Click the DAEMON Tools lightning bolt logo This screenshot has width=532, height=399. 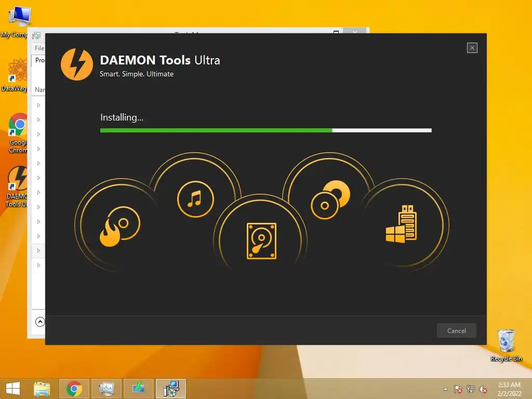coord(77,64)
